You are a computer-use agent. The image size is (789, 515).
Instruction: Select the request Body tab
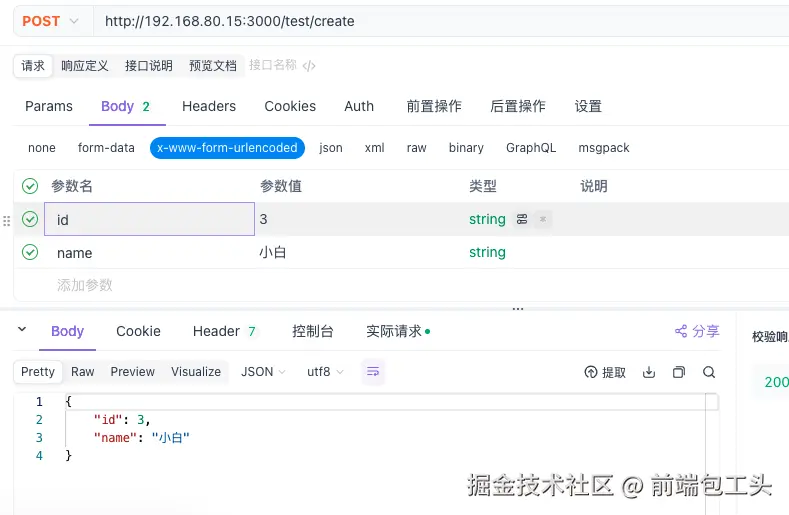[126, 106]
